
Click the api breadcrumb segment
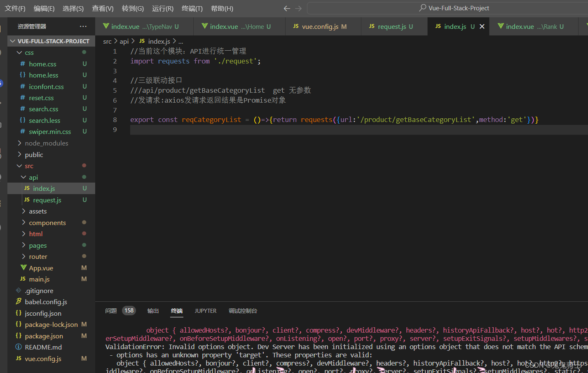[x=124, y=41]
